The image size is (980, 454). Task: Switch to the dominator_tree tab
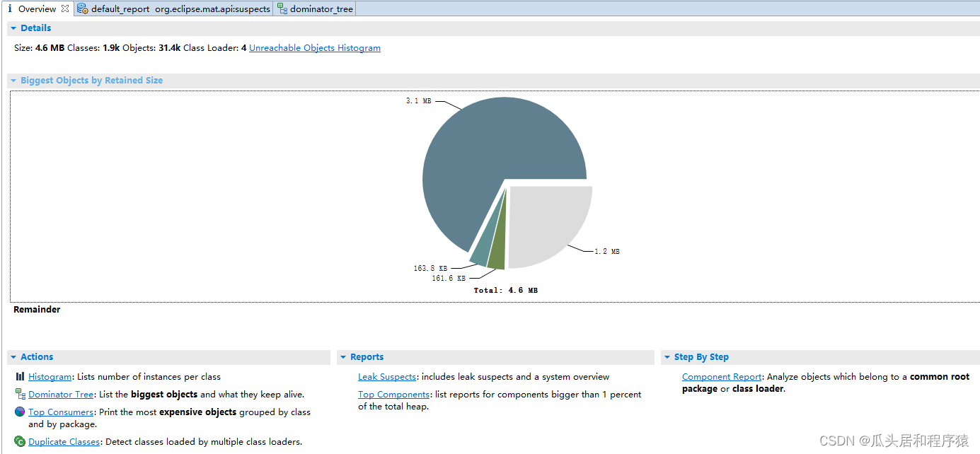pos(315,9)
